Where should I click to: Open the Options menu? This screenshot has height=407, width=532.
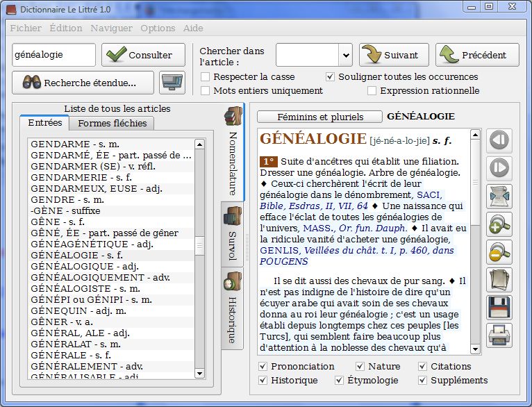(158, 28)
